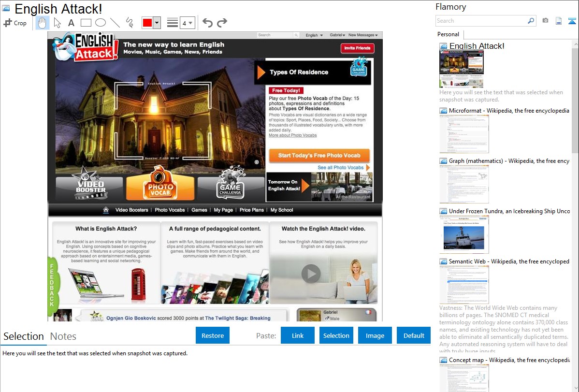This screenshot has width=579, height=392.
Task: Open the Video Boosters menu item
Action: (131, 210)
